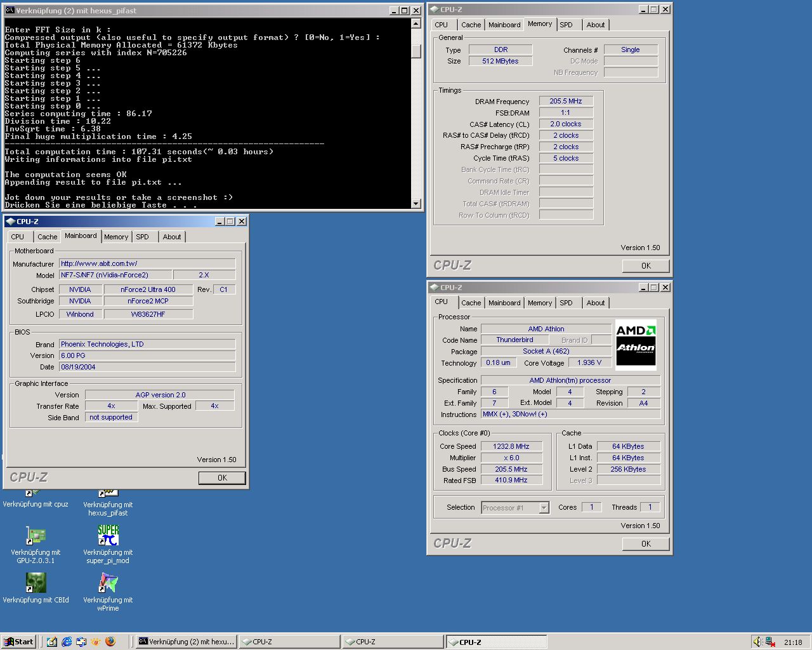Click the Memory Size field '512 MBytes'
Screen dimensions: 812x650
[x=501, y=61]
